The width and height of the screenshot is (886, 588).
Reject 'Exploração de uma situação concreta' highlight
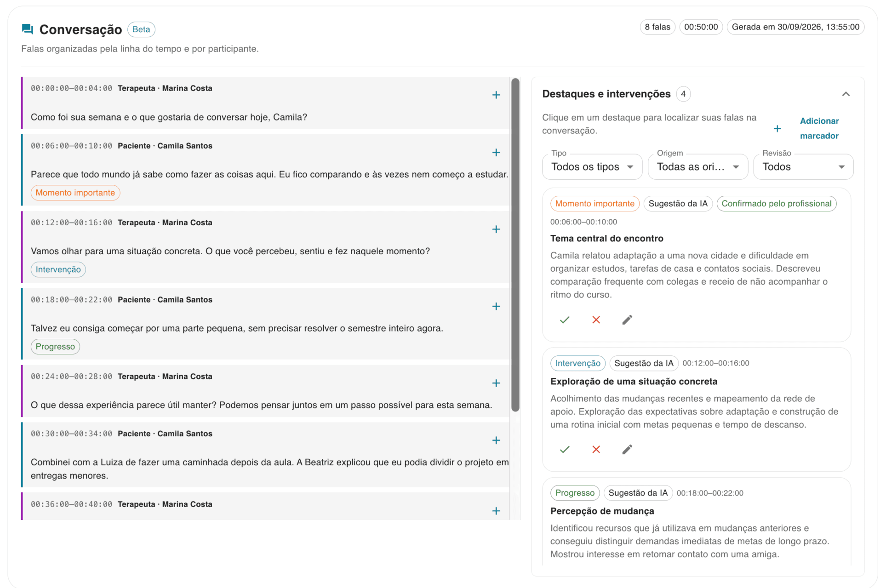596,450
